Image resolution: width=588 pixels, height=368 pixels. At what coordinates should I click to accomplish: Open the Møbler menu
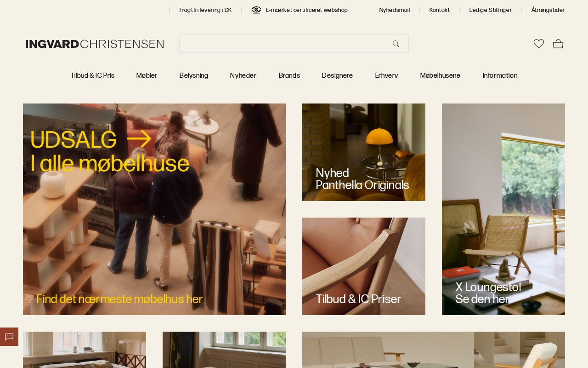(147, 75)
